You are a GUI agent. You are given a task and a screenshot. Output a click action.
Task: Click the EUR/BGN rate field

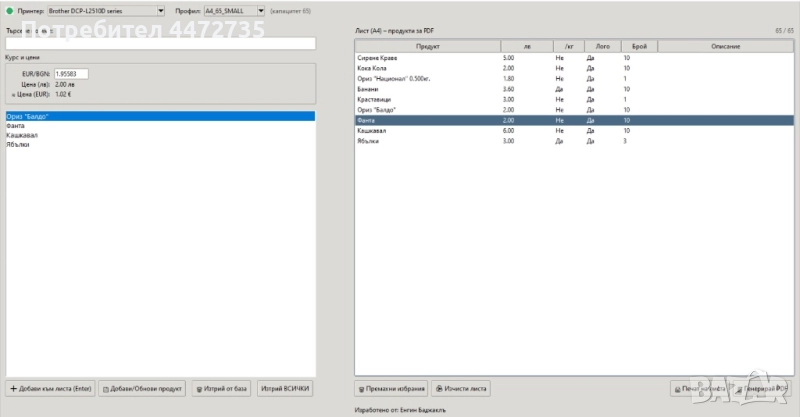coord(71,73)
